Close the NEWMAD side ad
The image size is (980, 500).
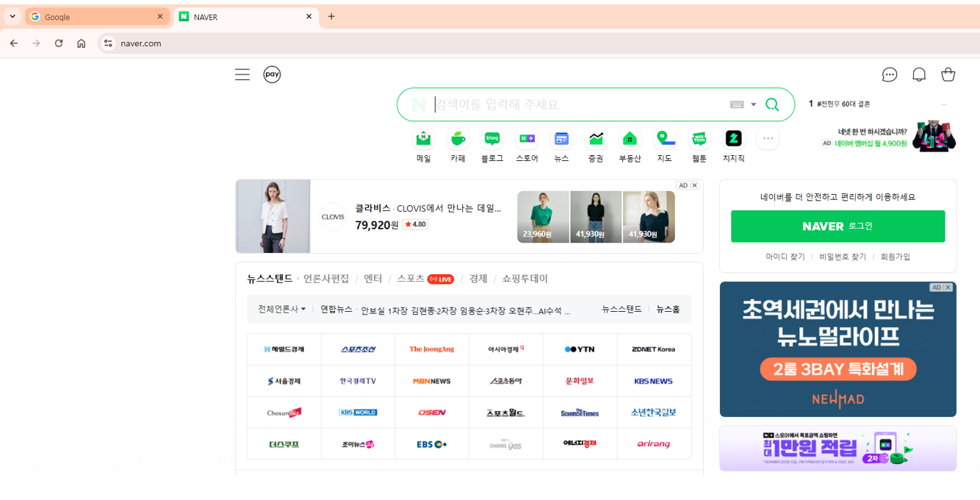point(948,287)
